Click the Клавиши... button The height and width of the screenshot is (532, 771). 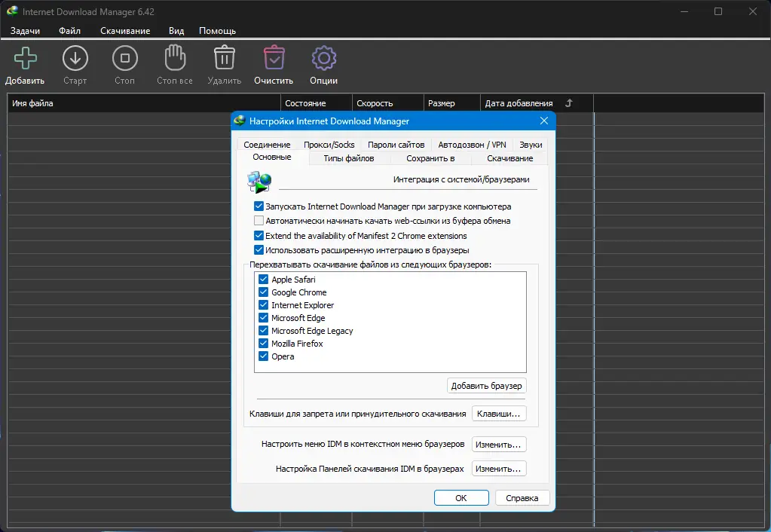point(499,414)
